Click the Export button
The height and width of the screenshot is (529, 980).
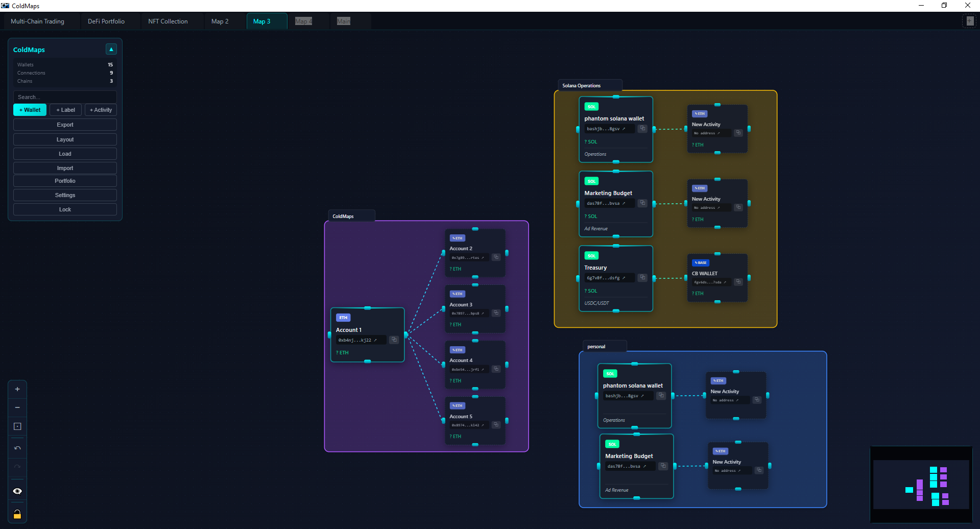click(65, 125)
